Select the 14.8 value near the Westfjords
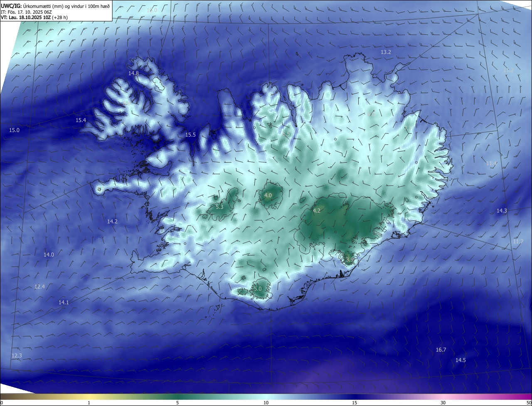Screen dimensions: 532x406 133,73
